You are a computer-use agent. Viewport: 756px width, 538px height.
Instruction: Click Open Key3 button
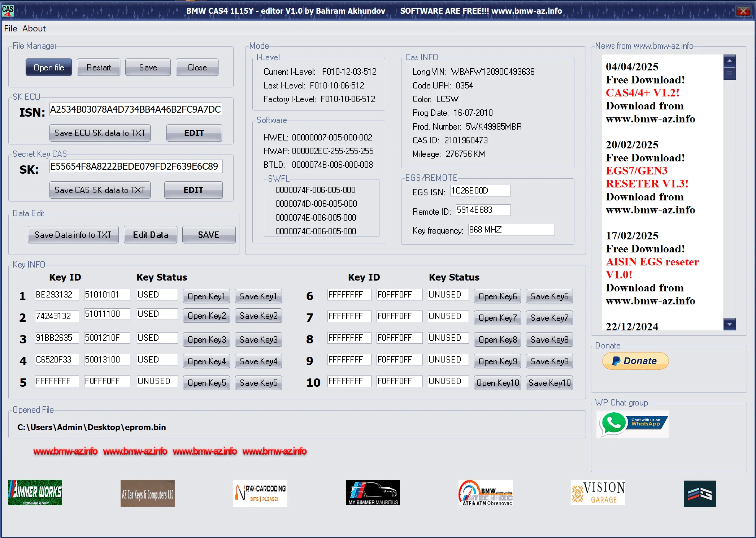click(x=207, y=339)
